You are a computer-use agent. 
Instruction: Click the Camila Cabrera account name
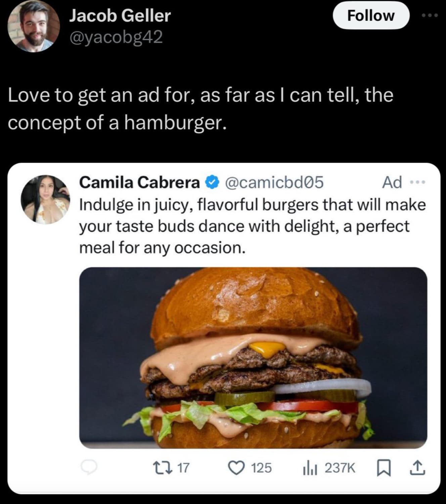coord(139,182)
